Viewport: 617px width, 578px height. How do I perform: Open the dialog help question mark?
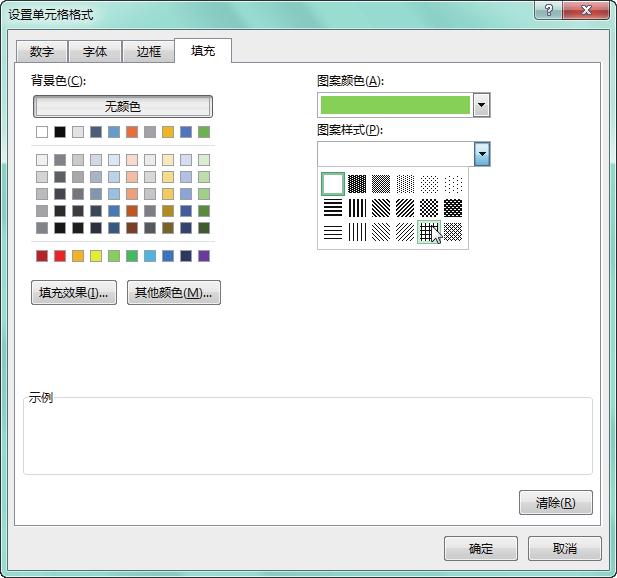(x=549, y=10)
